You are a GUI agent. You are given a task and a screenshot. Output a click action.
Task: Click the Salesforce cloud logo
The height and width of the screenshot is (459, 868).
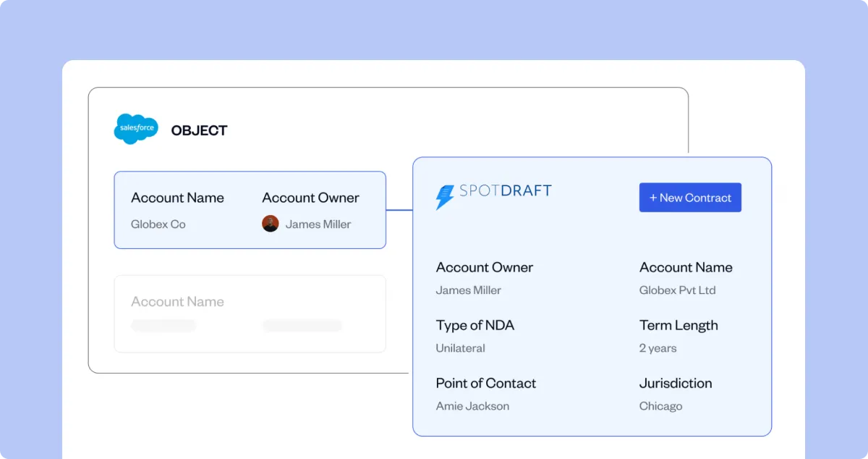136,129
